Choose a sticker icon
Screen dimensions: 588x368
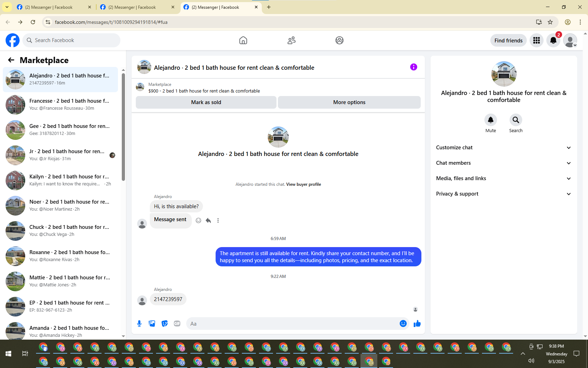(164, 323)
